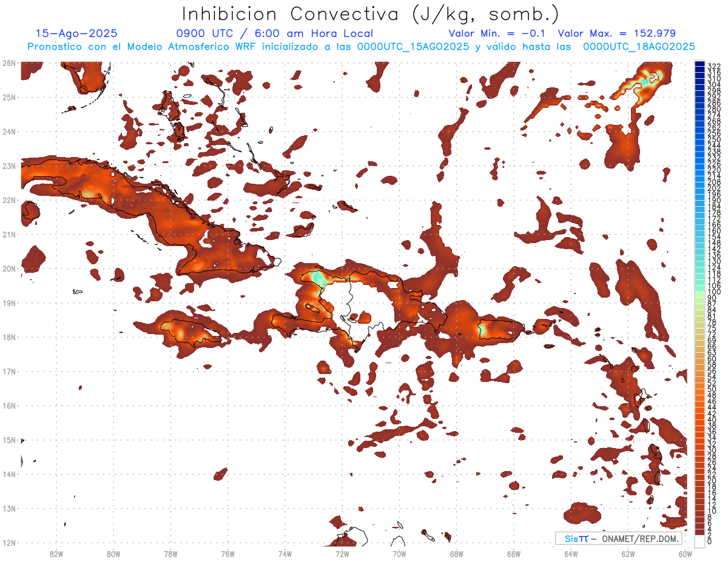
Task: Click the 17N latitude axis label
Action: (8, 371)
